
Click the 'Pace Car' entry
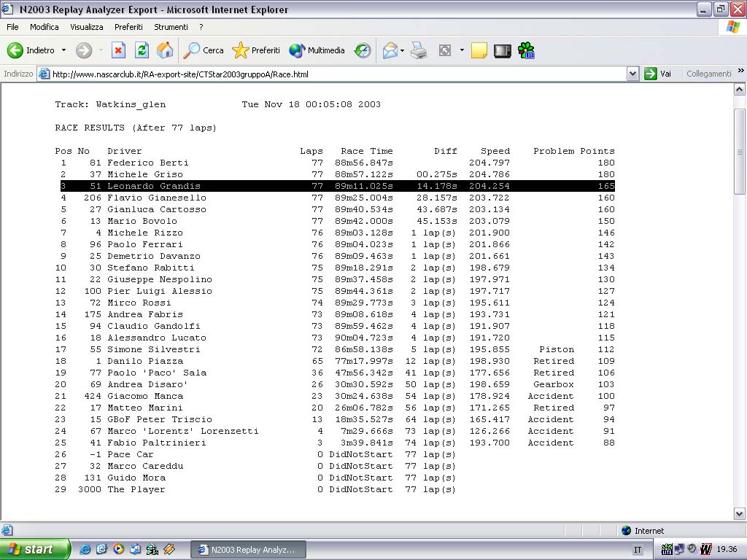click(x=130, y=454)
